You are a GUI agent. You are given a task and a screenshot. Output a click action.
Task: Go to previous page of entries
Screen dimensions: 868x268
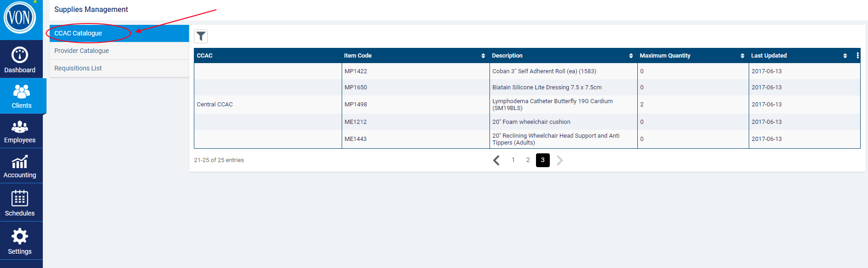(496, 160)
